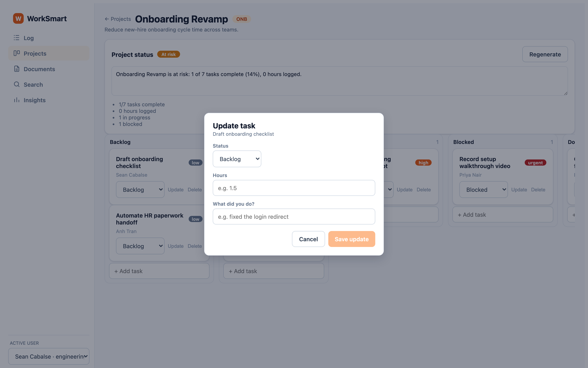
Task: Open status dropdown on Draft onboarding checklist card
Action: pos(140,190)
